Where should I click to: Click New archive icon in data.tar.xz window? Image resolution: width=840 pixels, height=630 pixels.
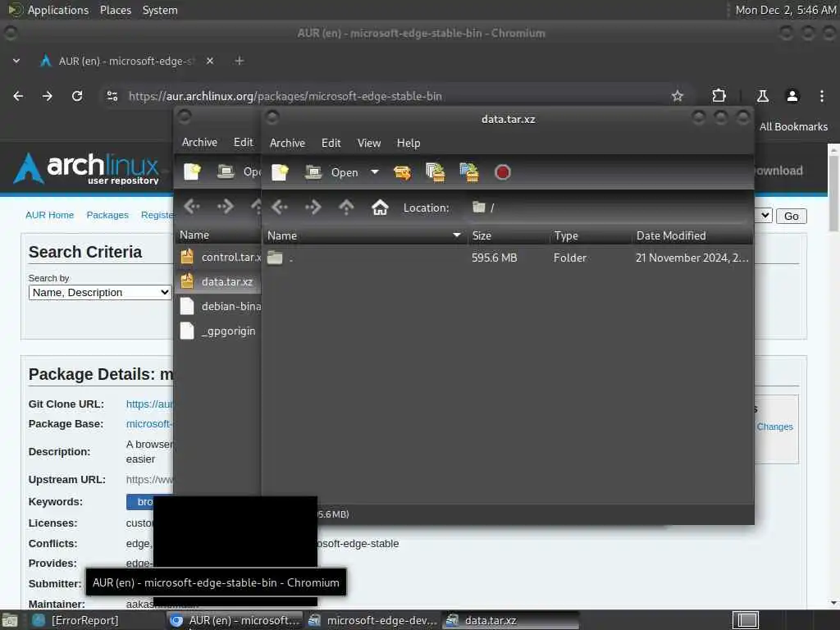click(x=280, y=172)
